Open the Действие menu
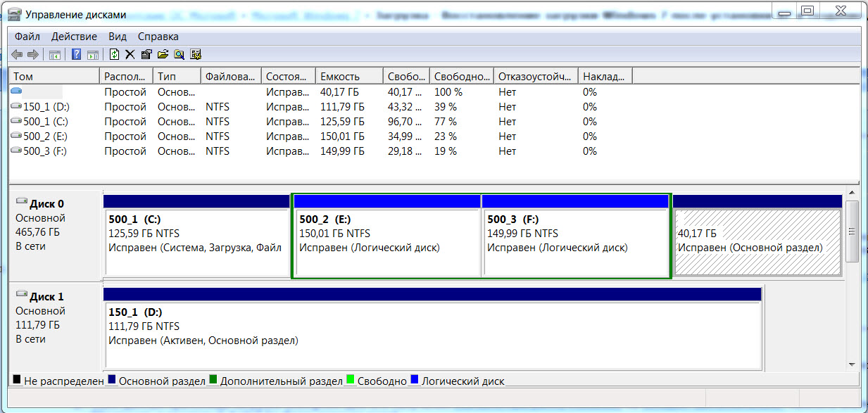The height and width of the screenshot is (413, 868). tap(74, 37)
